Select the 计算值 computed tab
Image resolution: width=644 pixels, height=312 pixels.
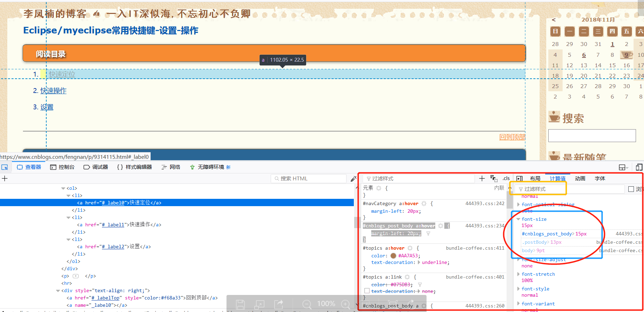click(558, 179)
